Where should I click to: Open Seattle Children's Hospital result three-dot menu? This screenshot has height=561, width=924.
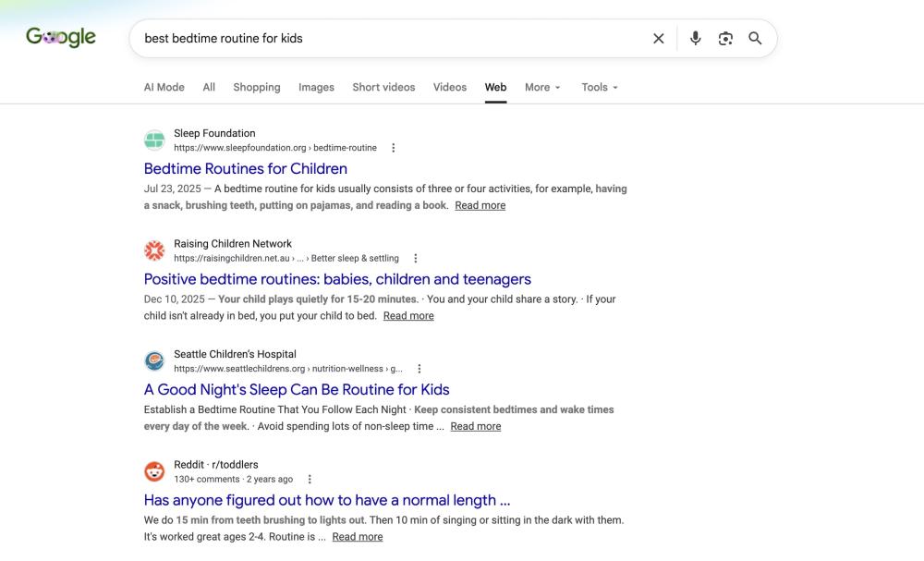pyautogui.click(x=419, y=369)
